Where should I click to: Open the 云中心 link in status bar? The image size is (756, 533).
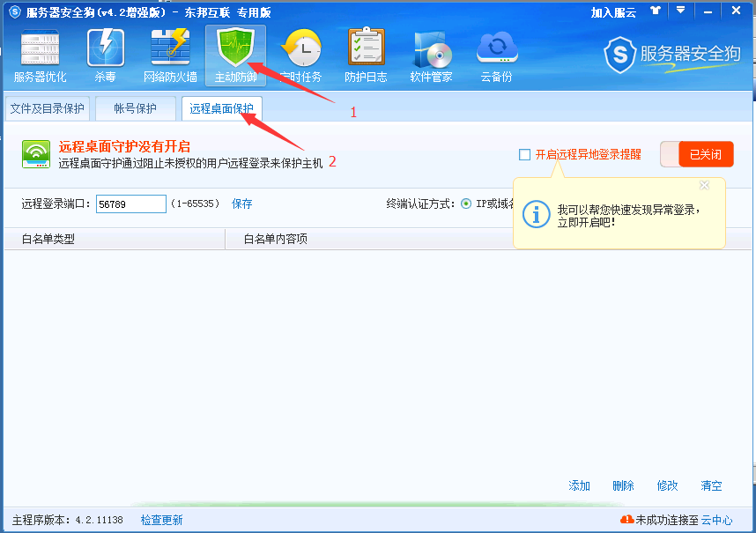716,520
